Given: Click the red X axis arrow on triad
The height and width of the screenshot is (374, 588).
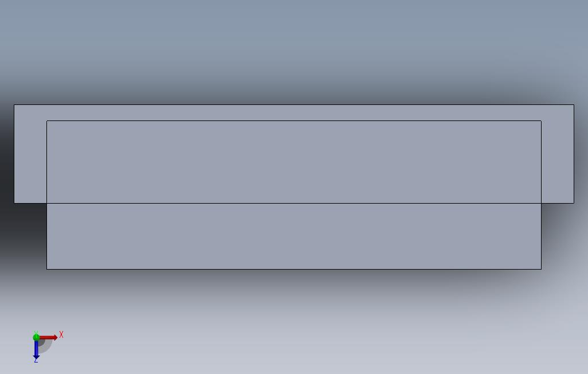Looking at the screenshot, I should click(49, 338).
